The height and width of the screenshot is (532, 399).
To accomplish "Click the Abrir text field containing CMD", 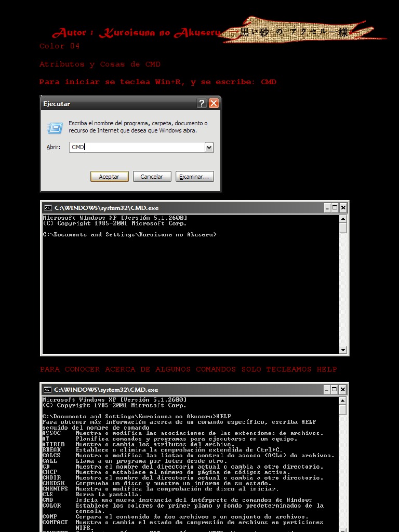I will (137, 147).
